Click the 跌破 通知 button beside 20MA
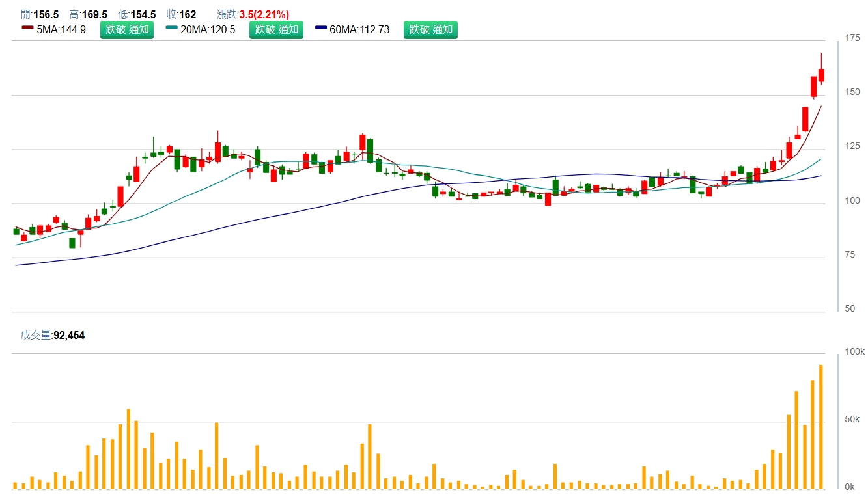This screenshot has width=868, height=499. (x=276, y=29)
